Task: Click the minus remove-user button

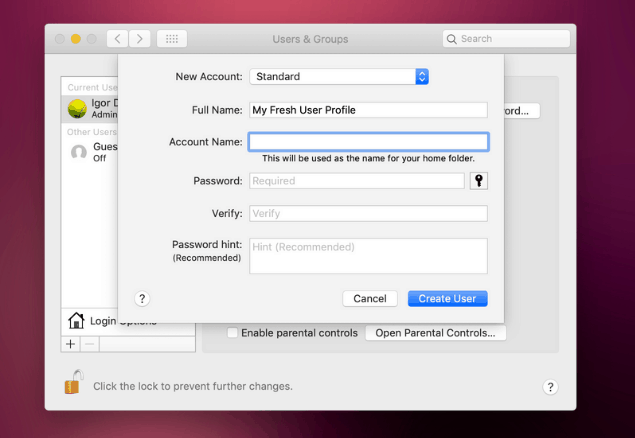Action: [x=89, y=344]
